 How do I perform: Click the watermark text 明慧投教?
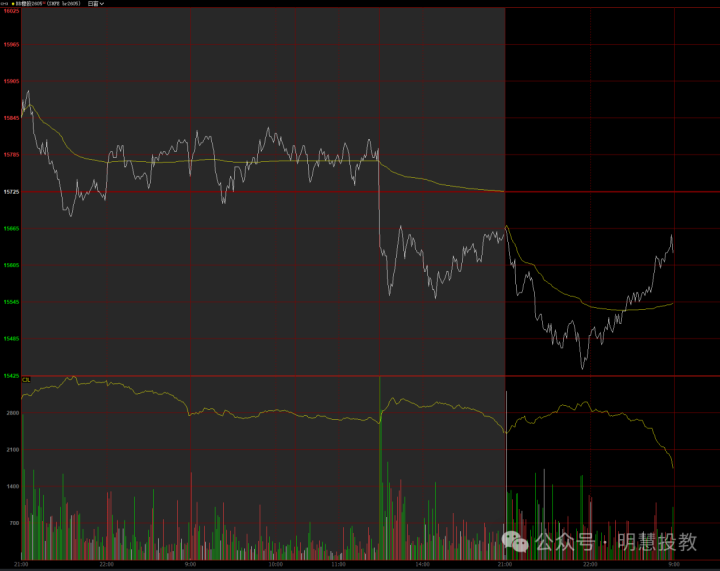(x=656, y=542)
